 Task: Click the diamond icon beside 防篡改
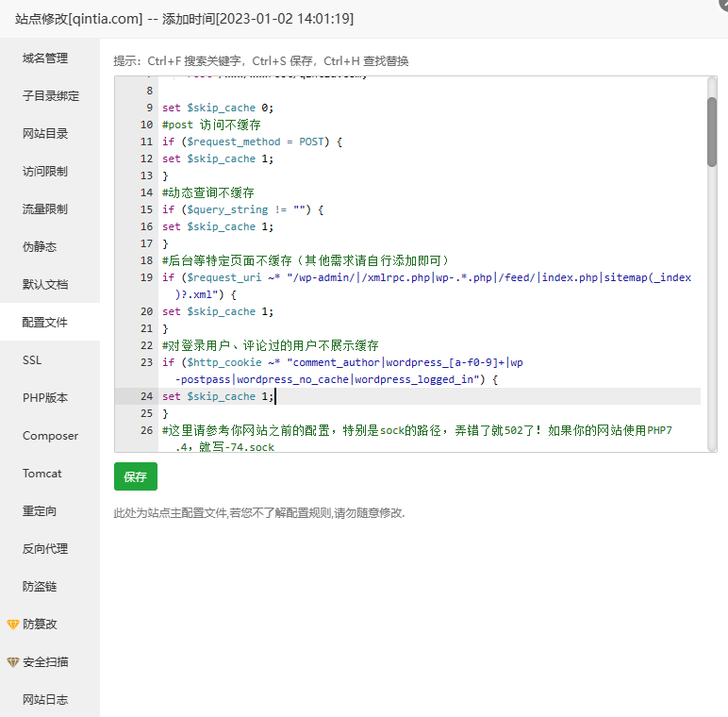pyautogui.click(x=12, y=625)
